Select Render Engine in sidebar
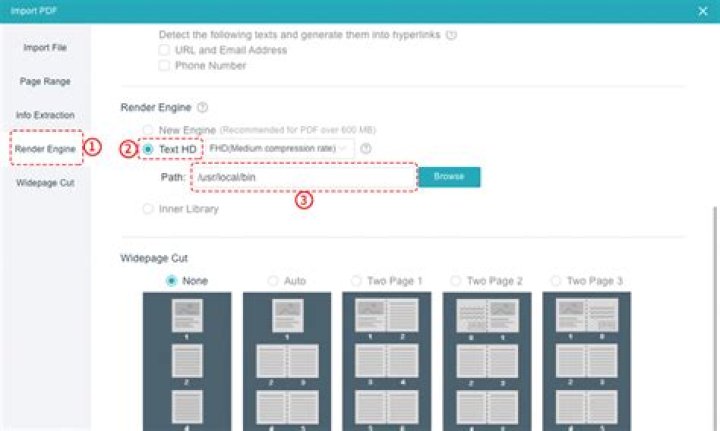Image resolution: width=720 pixels, height=431 pixels. tap(45, 149)
